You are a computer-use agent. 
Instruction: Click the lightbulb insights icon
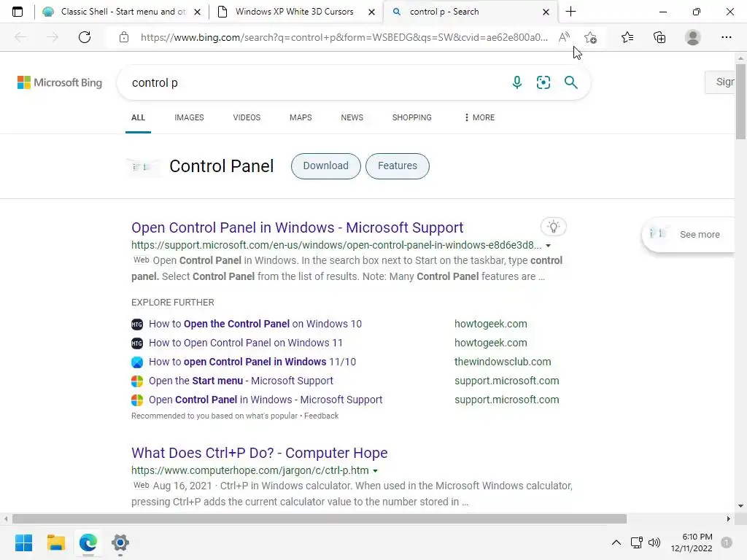tap(554, 227)
